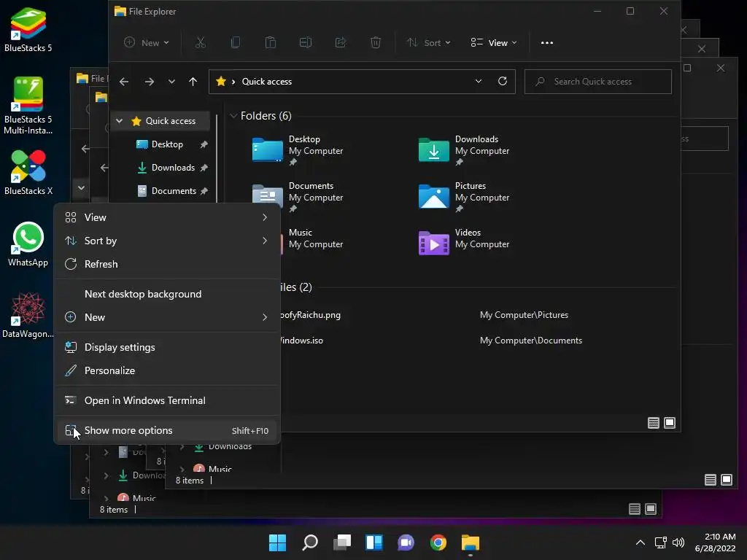
Task: Switch to large thumbnails view icon in front window
Action: tap(670, 423)
